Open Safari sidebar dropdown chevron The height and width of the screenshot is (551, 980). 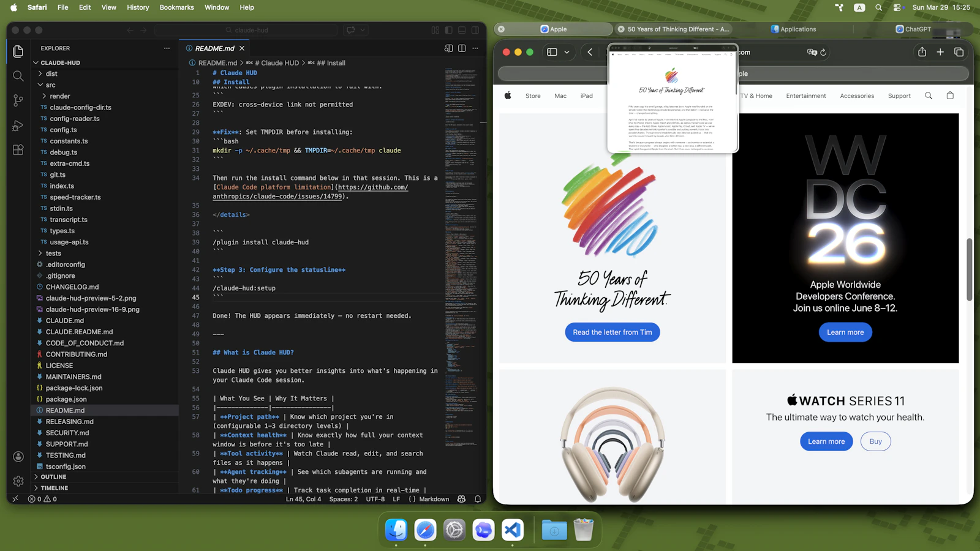(x=567, y=52)
